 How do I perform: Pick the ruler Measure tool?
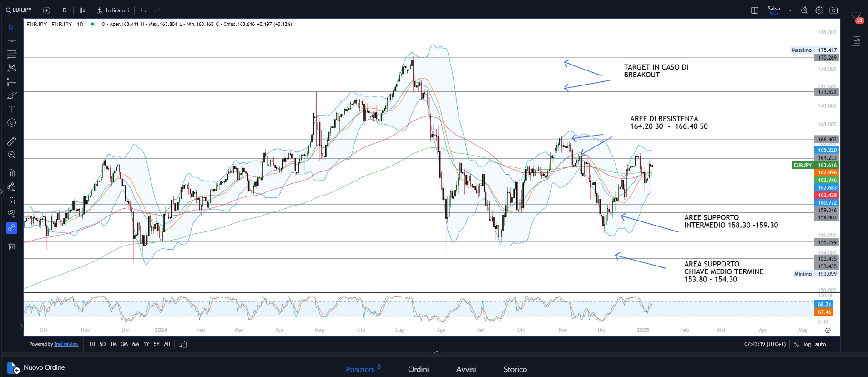12,141
